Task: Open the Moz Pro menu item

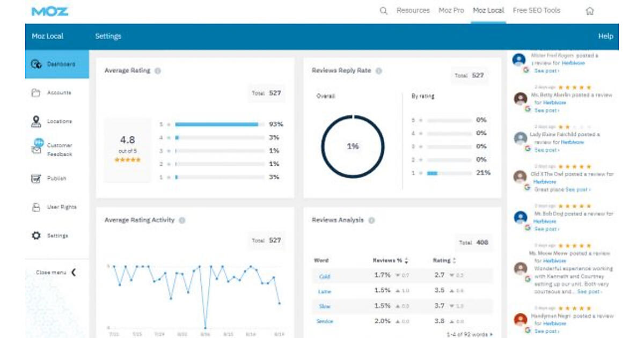Action: point(451,11)
